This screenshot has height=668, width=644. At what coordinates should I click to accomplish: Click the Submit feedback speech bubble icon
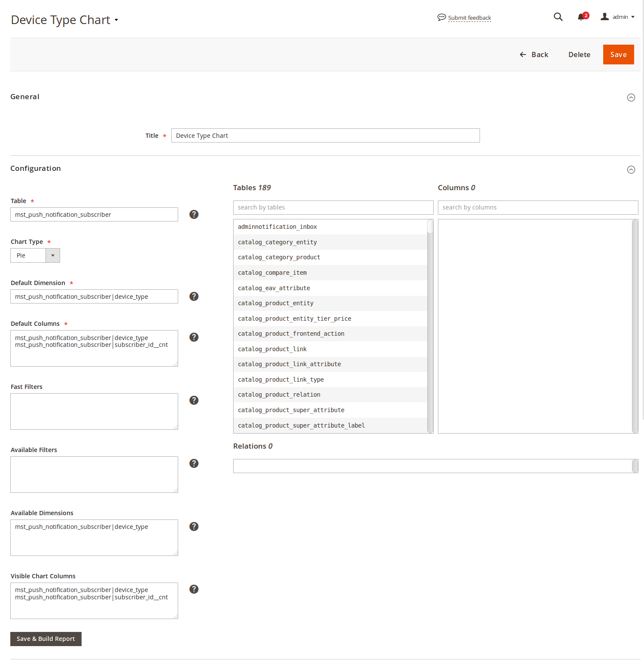coord(441,17)
